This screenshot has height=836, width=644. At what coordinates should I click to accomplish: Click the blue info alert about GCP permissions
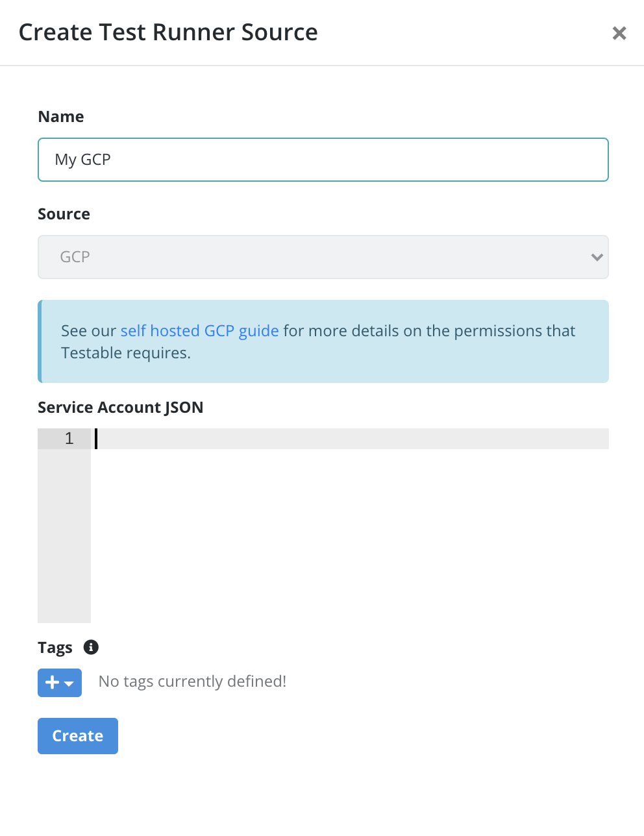323,341
